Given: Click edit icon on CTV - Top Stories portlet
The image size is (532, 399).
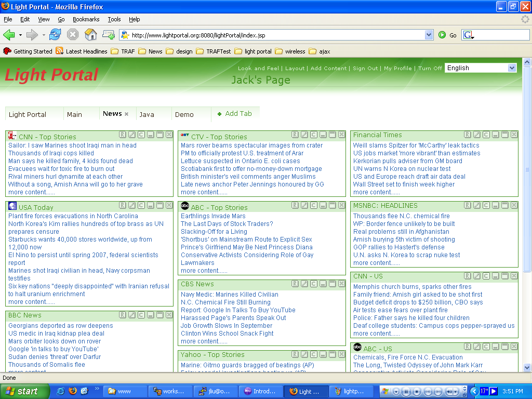Looking at the screenshot, I should pyautogui.click(x=304, y=135).
